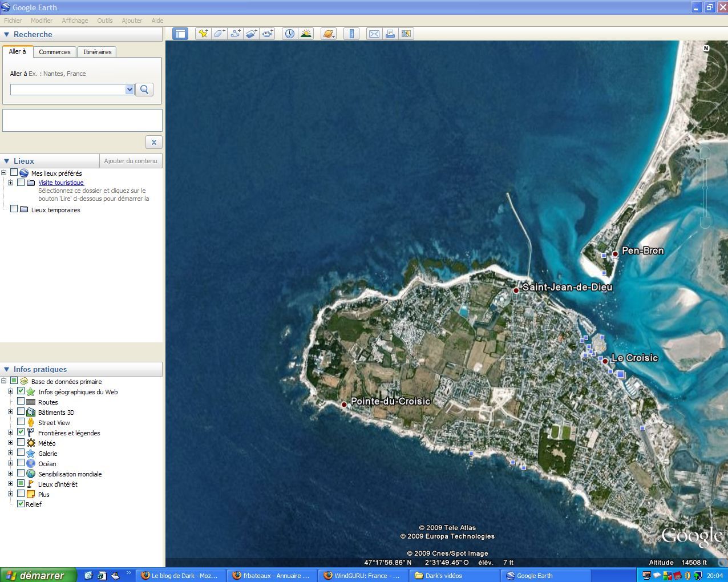Check the Lieux temporaires checkbox
Image resolution: width=728 pixels, height=582 pixels.
point(14,209)
